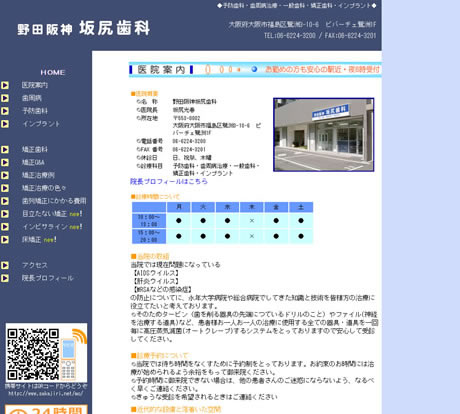Click the arrow icon beside 歯周病
Image resolution: width=460 pixels, height=414 pixels.
tap(5, 98)
